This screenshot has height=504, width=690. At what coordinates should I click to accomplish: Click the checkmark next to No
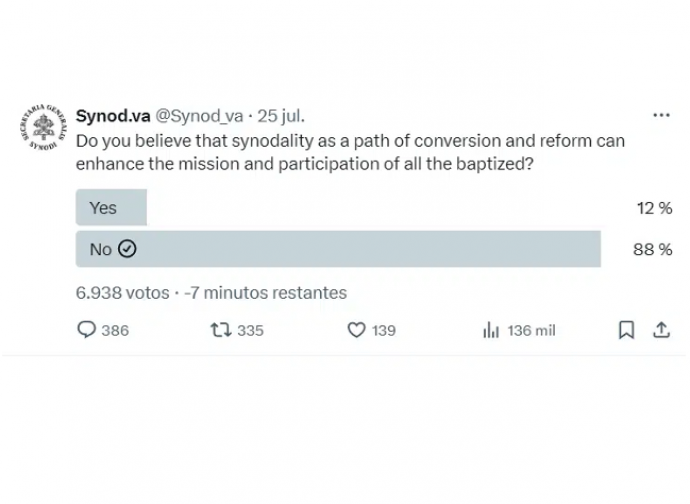pos(127,249)
